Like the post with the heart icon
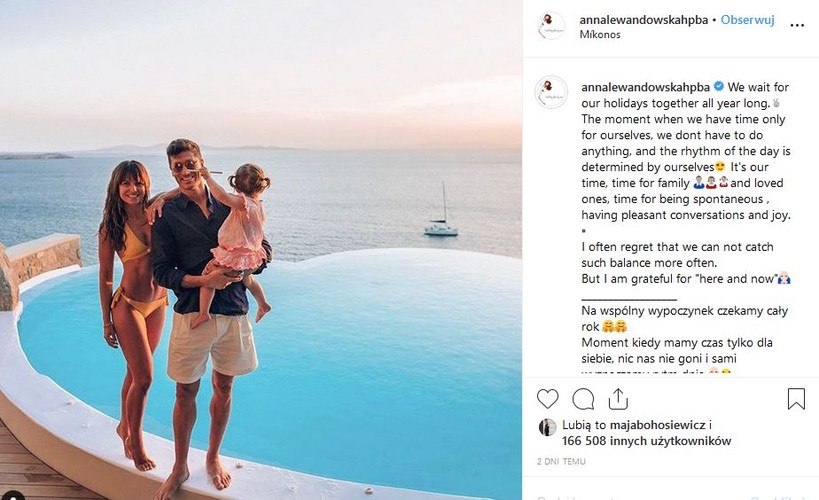This screenshot has height=500, width=819. coord(547,399)
